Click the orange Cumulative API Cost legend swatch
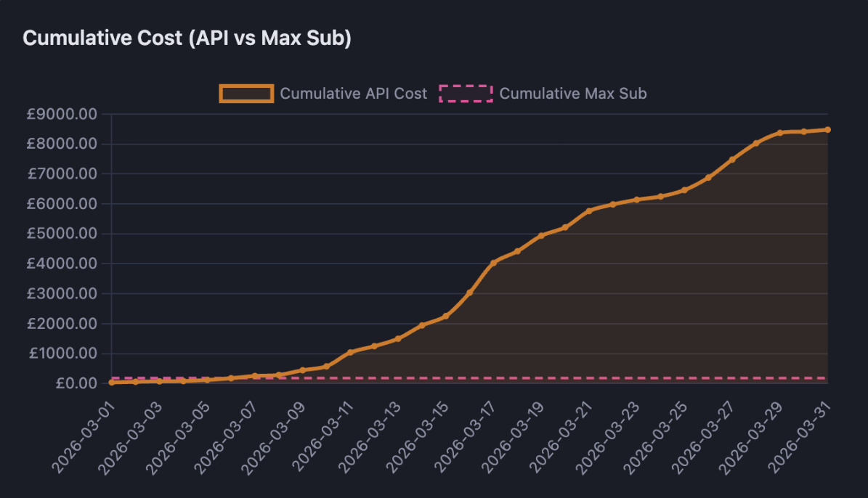The width and height of the screenshot is (868, 498). click(246, 94)
